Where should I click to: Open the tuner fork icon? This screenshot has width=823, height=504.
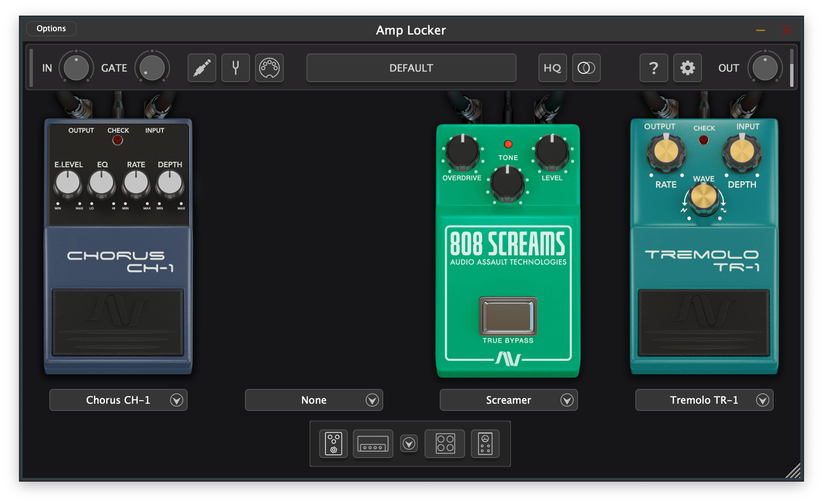[235, 68]
